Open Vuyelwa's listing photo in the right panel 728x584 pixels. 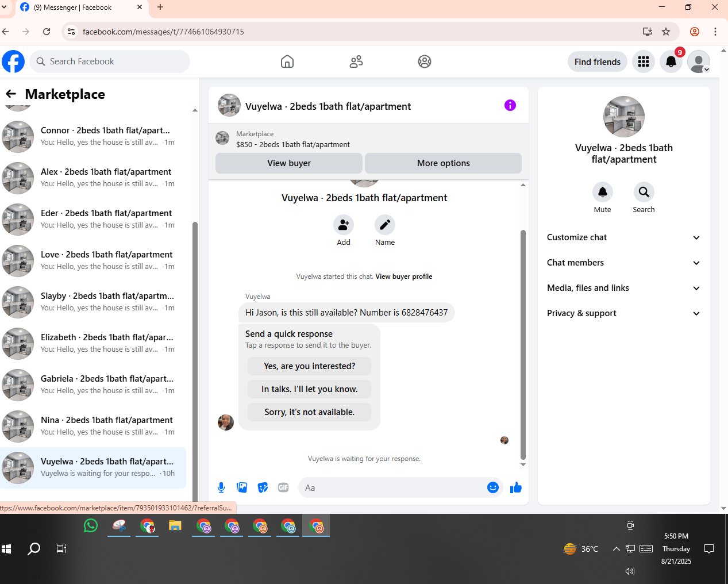[624, 117]
